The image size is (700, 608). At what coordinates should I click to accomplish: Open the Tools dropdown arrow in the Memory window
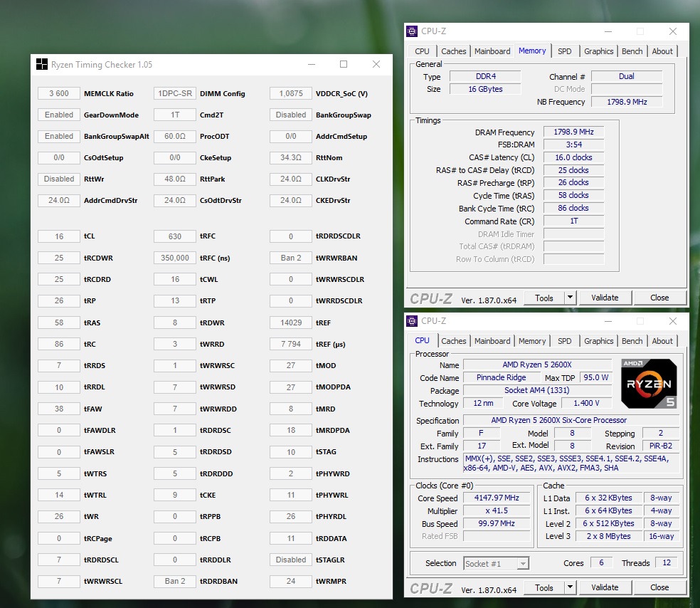[x=570, y=298]
